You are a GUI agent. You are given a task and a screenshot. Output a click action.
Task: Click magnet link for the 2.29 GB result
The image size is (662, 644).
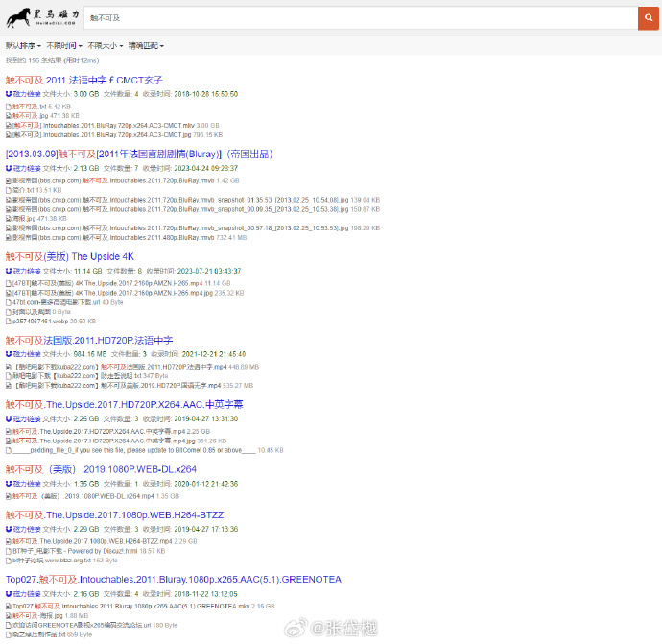pyautogui.click(x=23, y=529)
